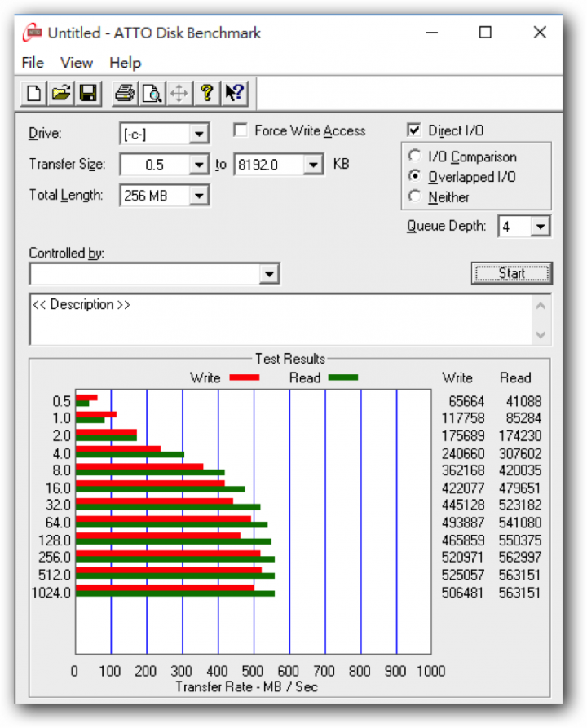Open a saved benchmark file icon

click(61, 93)
